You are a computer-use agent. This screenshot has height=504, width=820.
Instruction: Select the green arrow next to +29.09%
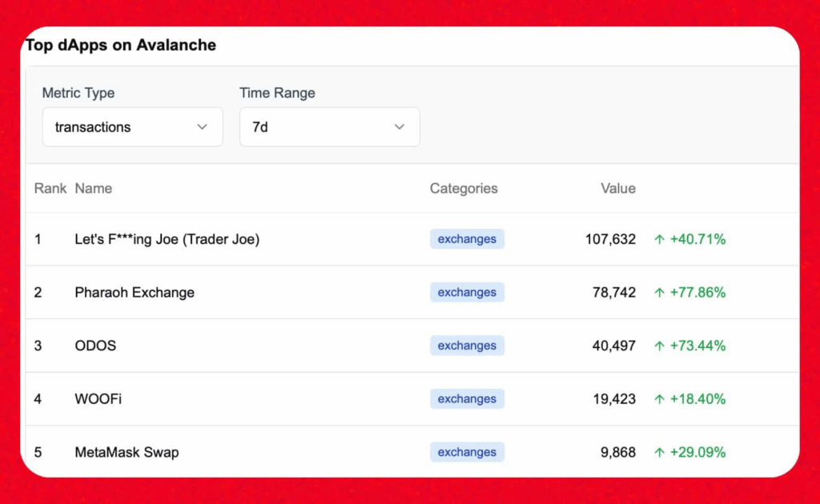[660, 452]
